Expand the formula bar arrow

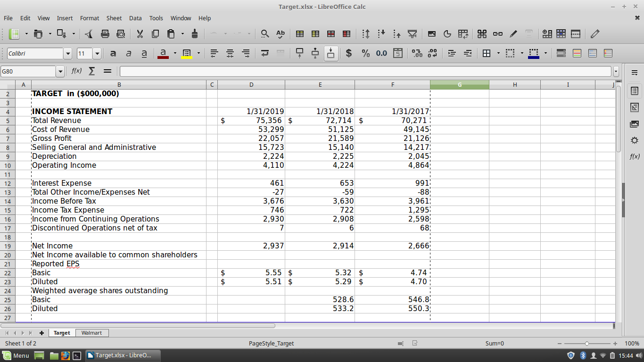616,72
